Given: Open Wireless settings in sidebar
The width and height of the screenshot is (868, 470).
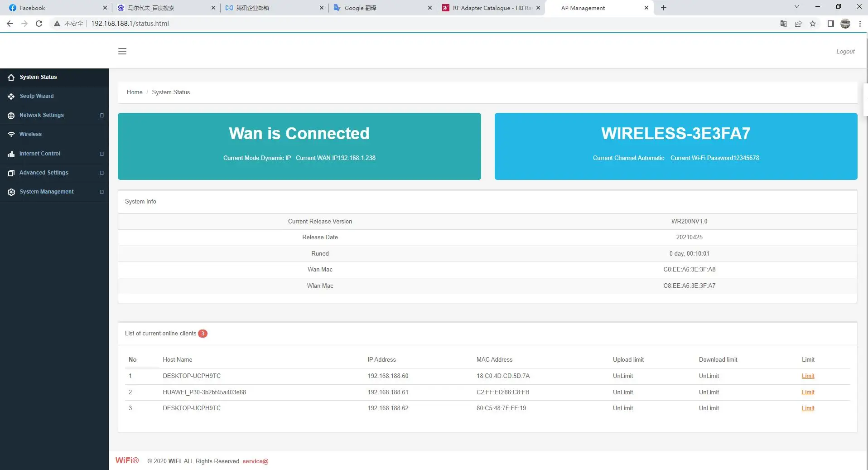Looking at the screenshot, I should click(54, 135).
